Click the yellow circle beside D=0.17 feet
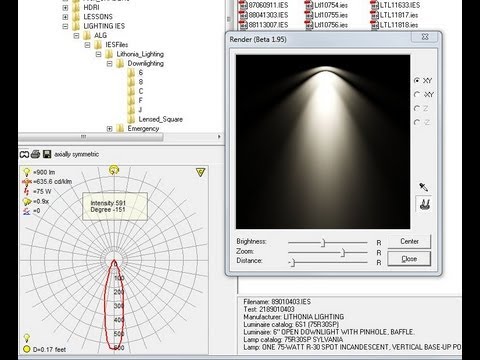This screenshot has height=360, width=480. (x=27, y=349)
